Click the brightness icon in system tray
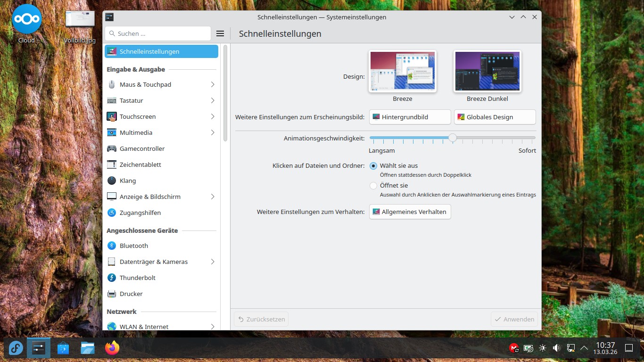The height and width of the screenshot is (362, 644). pyautogui.click(x=543, y=348)
